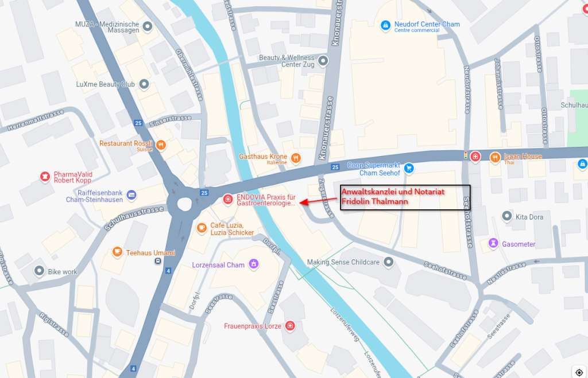Open the LuXme Beauty Club marker
Viewport: 588px width, 378px height.
pos(144,84)
